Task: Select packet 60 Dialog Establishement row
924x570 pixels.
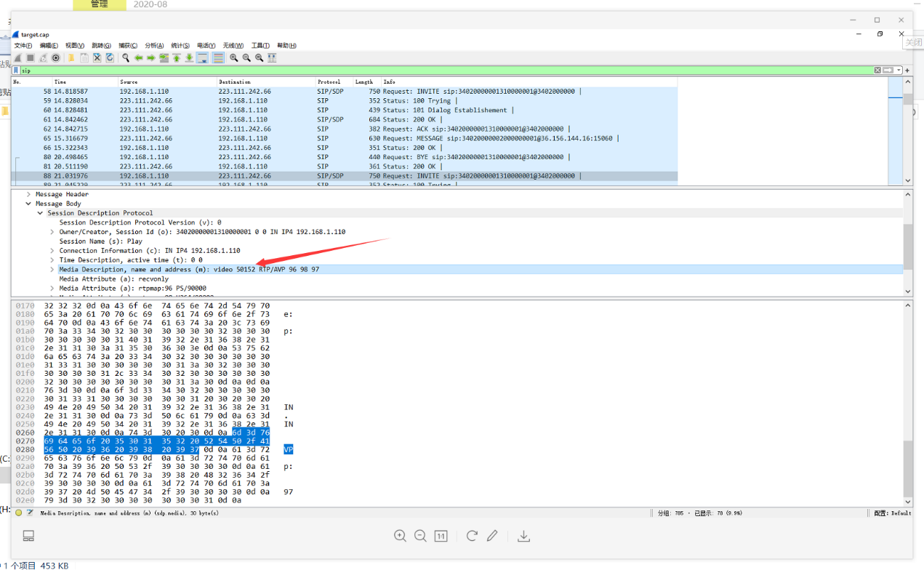Action: coord(345,110)
